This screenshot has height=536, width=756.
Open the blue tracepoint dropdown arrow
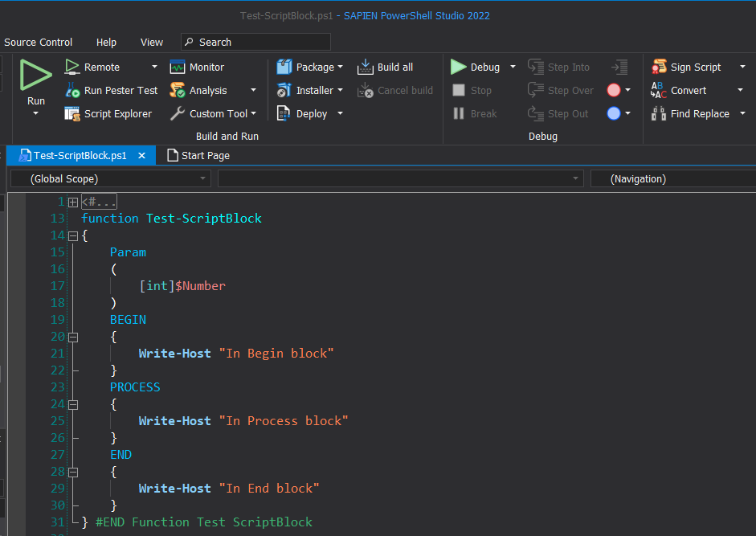click(627, 113)
